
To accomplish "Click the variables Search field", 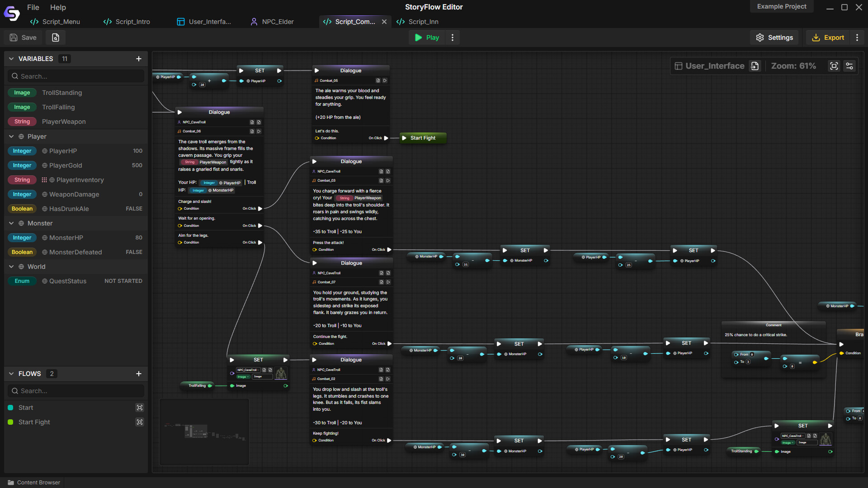I will coord(76,76).
